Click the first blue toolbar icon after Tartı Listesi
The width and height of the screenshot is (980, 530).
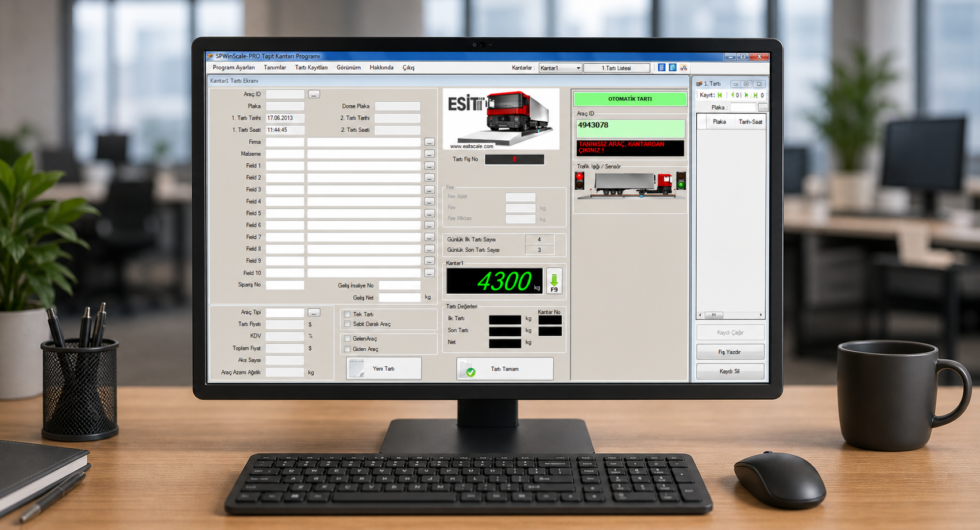pyautogui.click(x=661, y=68)
